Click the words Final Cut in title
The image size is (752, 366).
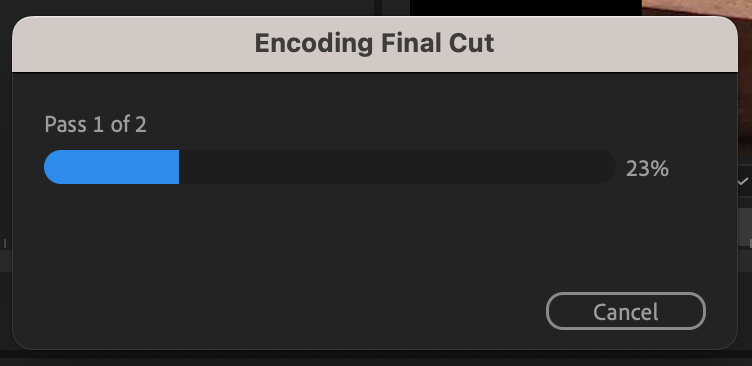[x=438, y=43]
